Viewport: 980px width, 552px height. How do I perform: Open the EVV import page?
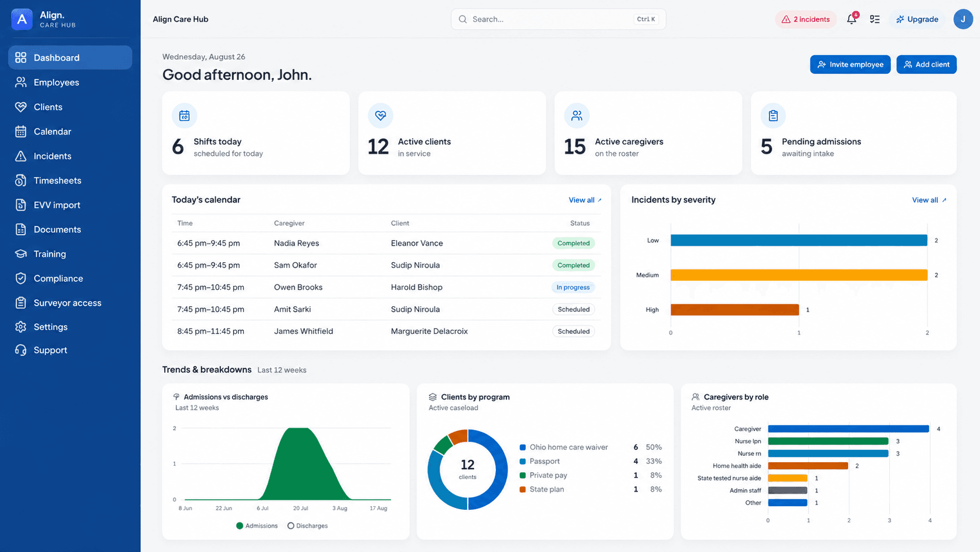click(x=70, y=205)
